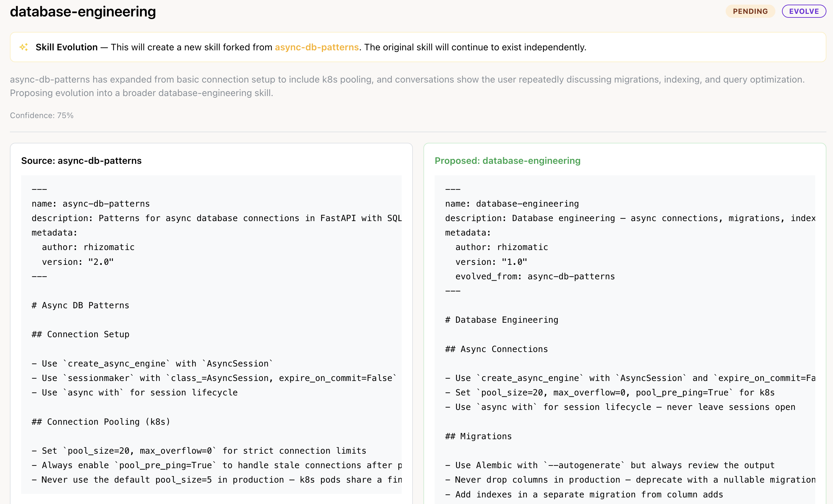Click 'Never use the default pool_size=5' line
Screen dimensions: 833x504
pos(216,480)
